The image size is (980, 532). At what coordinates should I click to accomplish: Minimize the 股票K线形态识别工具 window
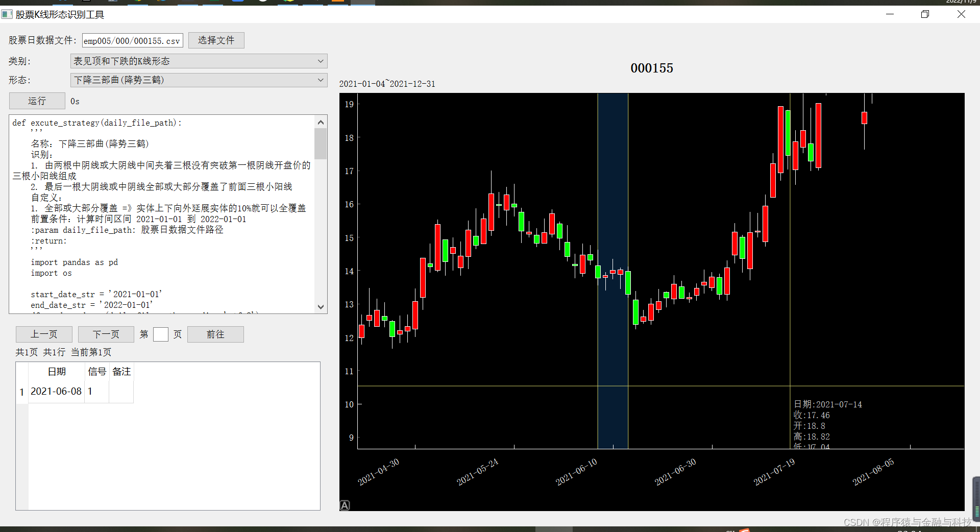890,14
